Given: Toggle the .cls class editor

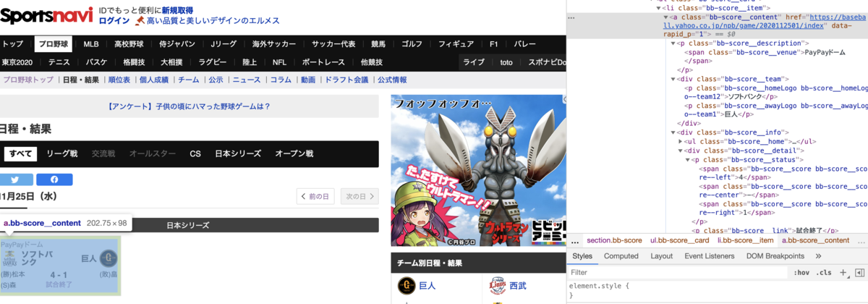Looking at the screenshot, I should point(824,272).
